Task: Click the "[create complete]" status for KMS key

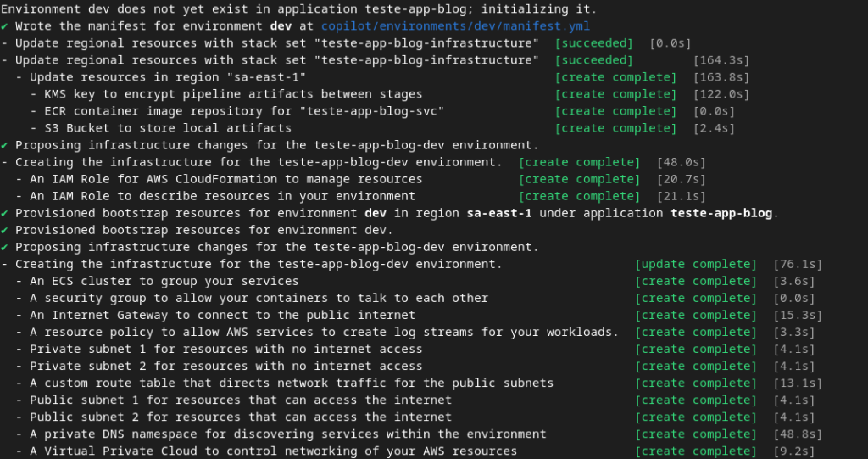Action: pyautogui.click(x=615, y=94)
